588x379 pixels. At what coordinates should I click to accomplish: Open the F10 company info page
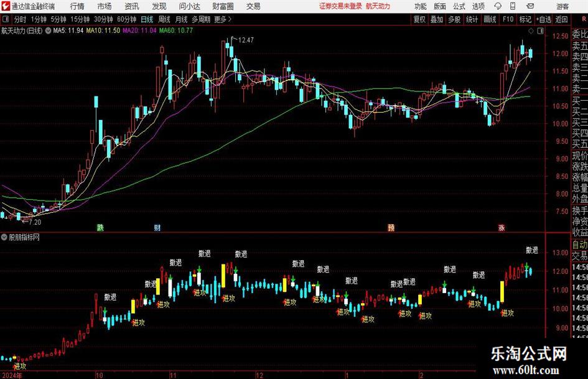point(508,19)
